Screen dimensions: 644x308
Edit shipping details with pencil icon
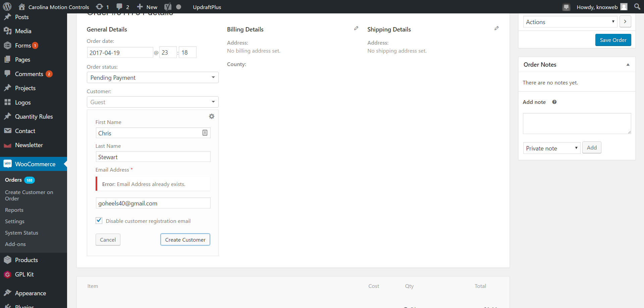(496, 28)
